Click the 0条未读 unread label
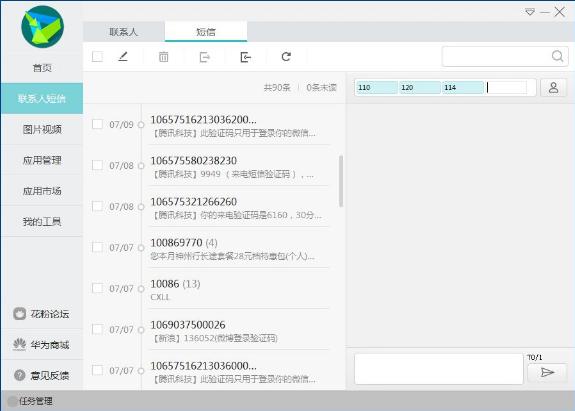Viewport: 575px width, 411px height. point(321,87)
